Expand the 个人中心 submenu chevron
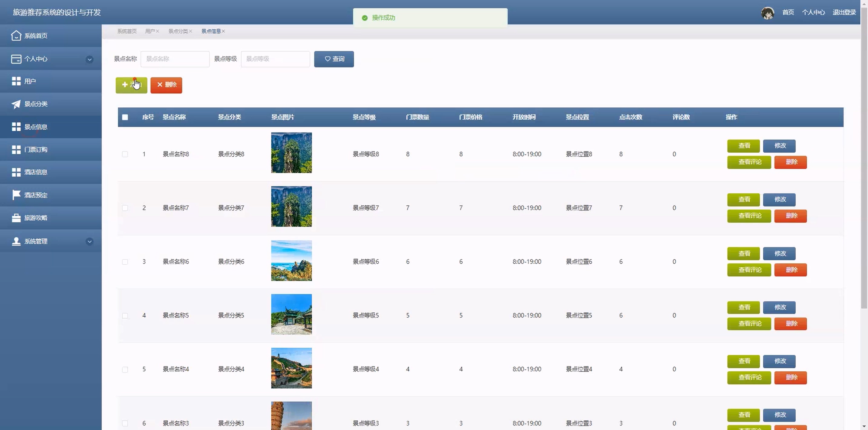Viewport: 868px width, 430px height. coord(89,59)
